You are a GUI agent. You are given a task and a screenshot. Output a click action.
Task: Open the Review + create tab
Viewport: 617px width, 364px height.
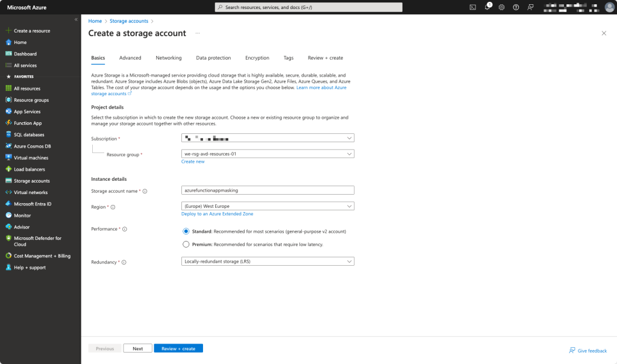[325, 58]
